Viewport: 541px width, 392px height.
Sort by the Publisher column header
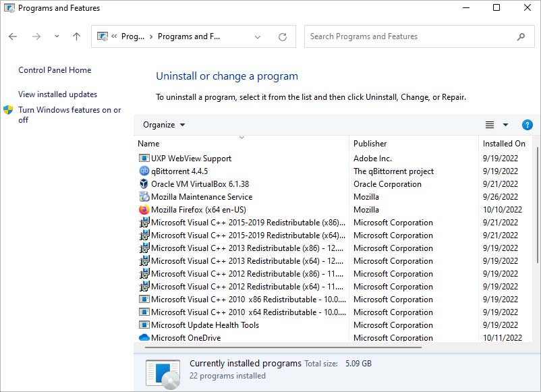(x=414, y=144)
